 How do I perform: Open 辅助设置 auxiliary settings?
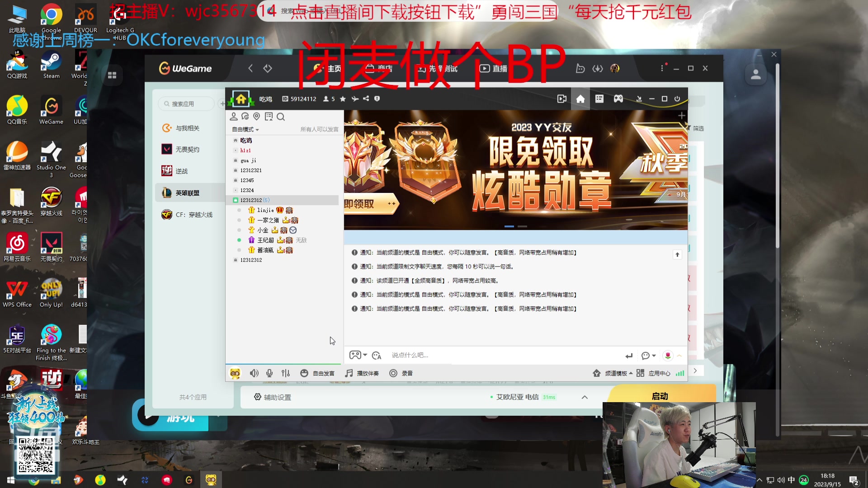click(273, 397)
